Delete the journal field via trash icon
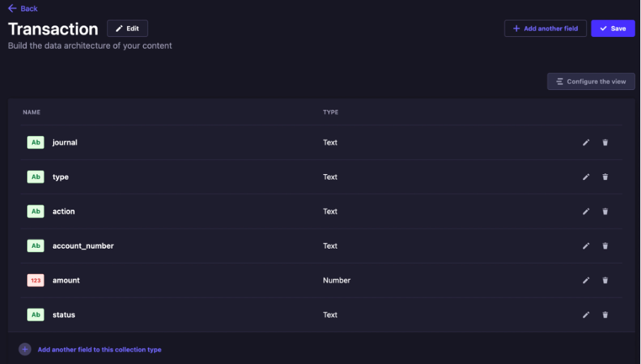The image size is (641, 364). [x=605, y=142]
